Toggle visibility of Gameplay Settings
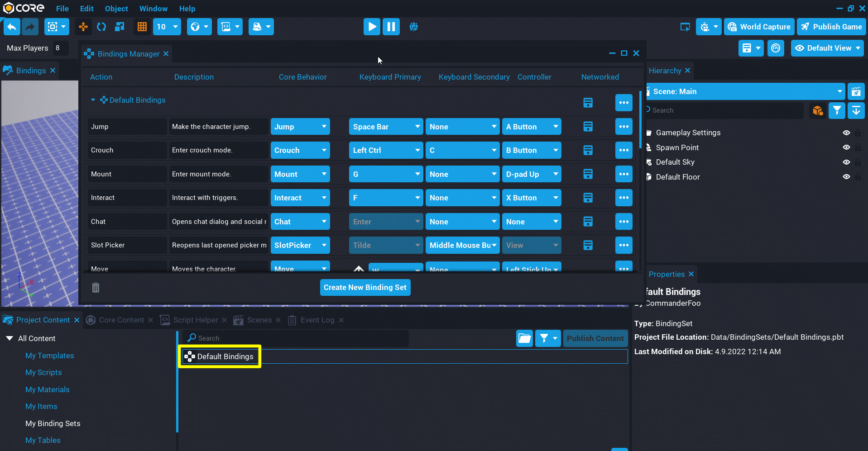The height and width of the screenshot is (451, 868). (x=846, y=133)
